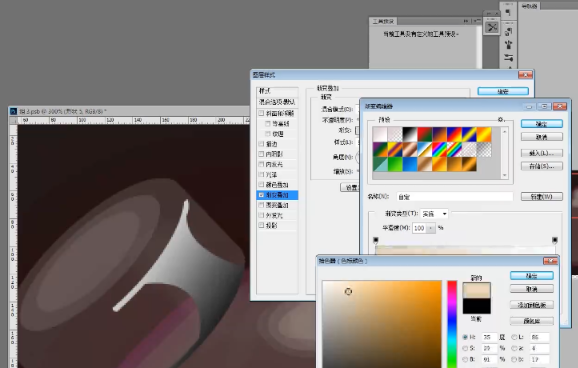Click inside the orange color field square
The height and width of the screenshot is (368, 578).
(x=382, y=324)
